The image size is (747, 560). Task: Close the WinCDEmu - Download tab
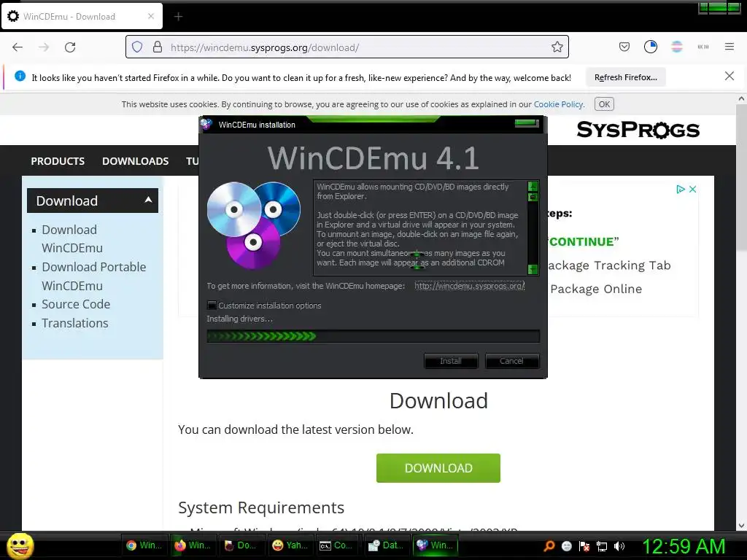150,16
